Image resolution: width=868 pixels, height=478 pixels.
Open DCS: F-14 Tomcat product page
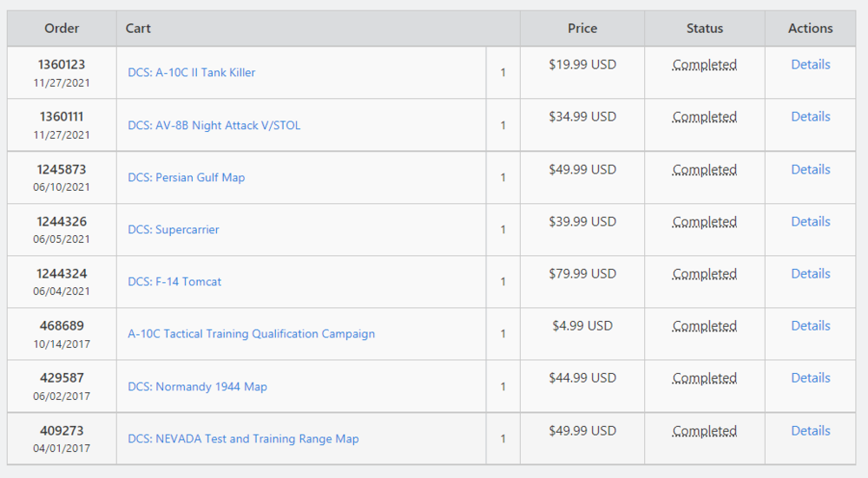(x=174, y=282)
